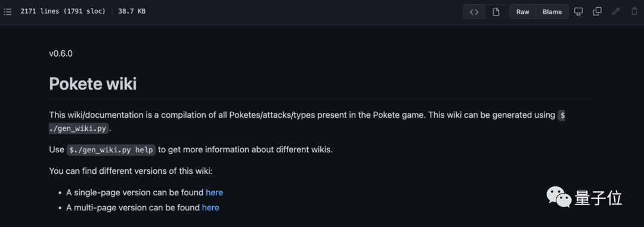Click the 38.7 KB file size label

pos(132,11)
